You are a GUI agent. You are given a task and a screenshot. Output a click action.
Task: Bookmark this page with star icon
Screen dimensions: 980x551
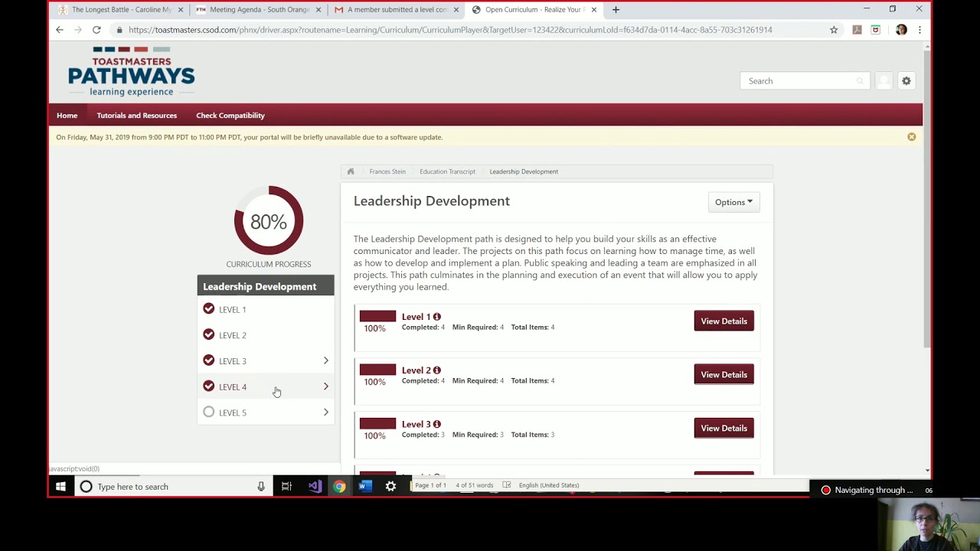(x=834, y=30)
